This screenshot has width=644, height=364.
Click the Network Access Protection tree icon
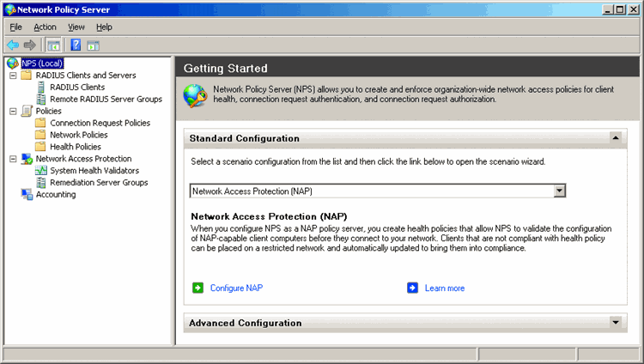point(27,159)
